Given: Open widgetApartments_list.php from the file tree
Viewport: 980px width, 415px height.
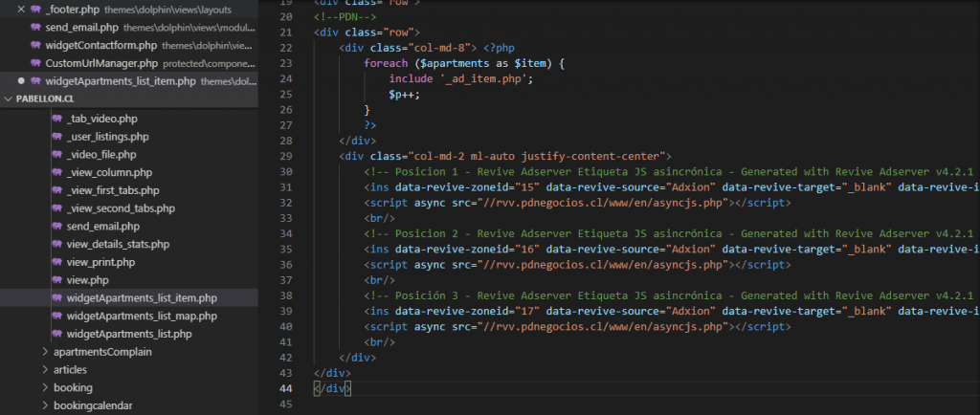Looking at the screenshot, I should (129, 334).
